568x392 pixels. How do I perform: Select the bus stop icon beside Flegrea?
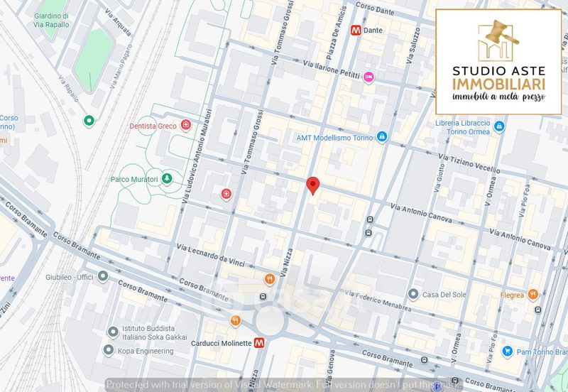pyautogui.click(x=537, y=310)
